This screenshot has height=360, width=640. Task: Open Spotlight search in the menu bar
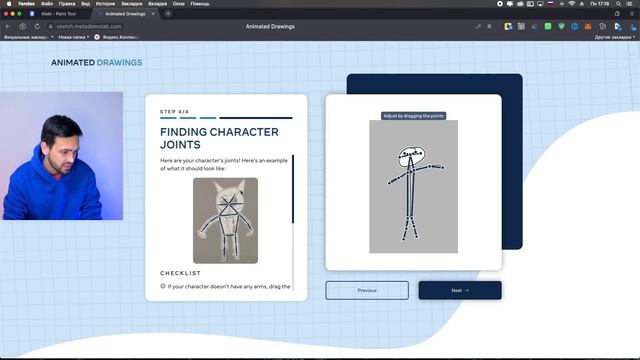619,4
